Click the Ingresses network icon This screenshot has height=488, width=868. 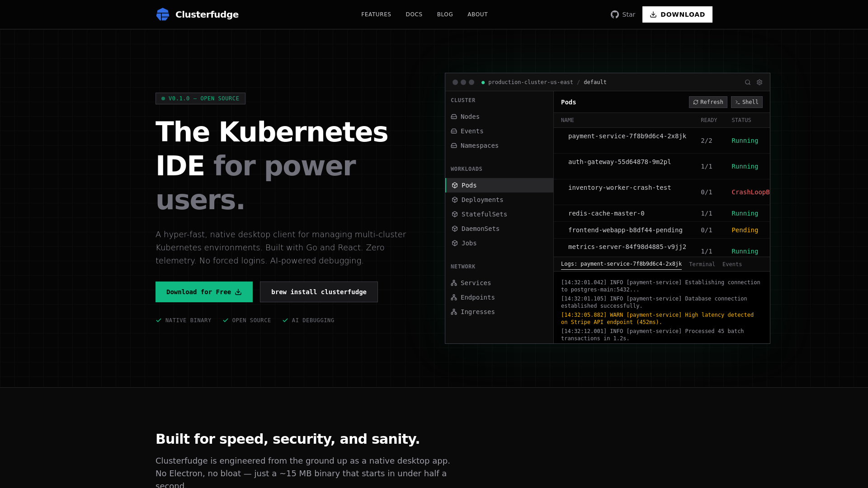454,312
